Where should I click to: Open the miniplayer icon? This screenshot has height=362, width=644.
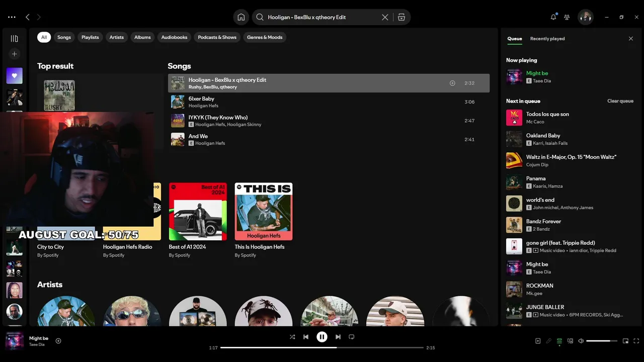click(625, 341)
